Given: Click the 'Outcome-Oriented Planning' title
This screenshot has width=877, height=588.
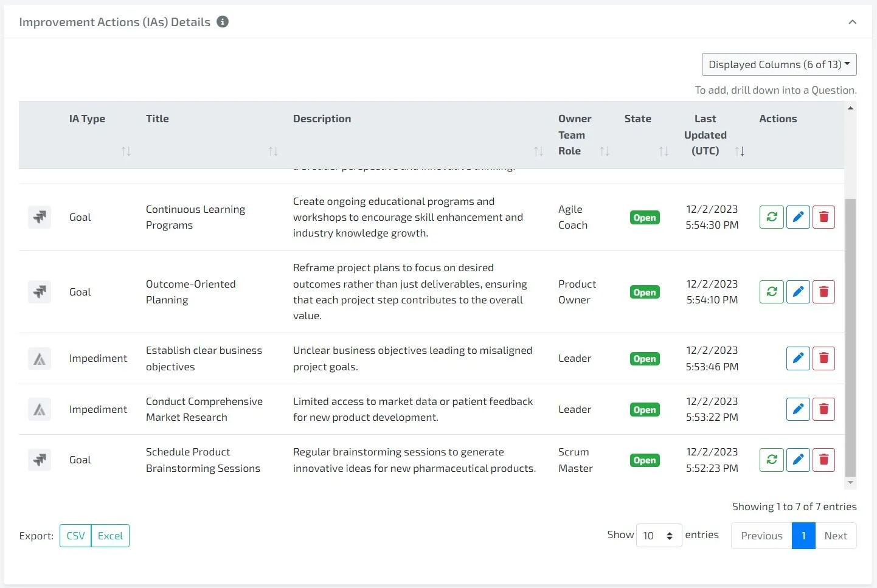Looking at the screenshot, I should pos(190,292).
